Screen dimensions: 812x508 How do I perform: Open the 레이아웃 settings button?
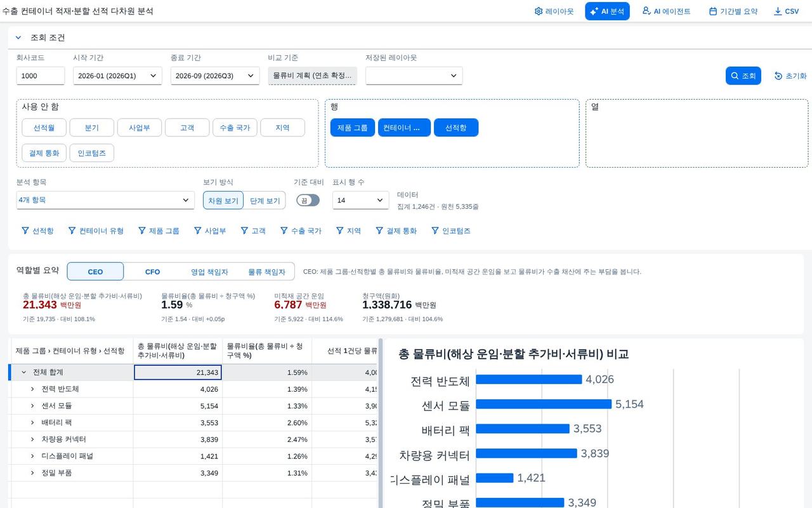click(554, 11)
